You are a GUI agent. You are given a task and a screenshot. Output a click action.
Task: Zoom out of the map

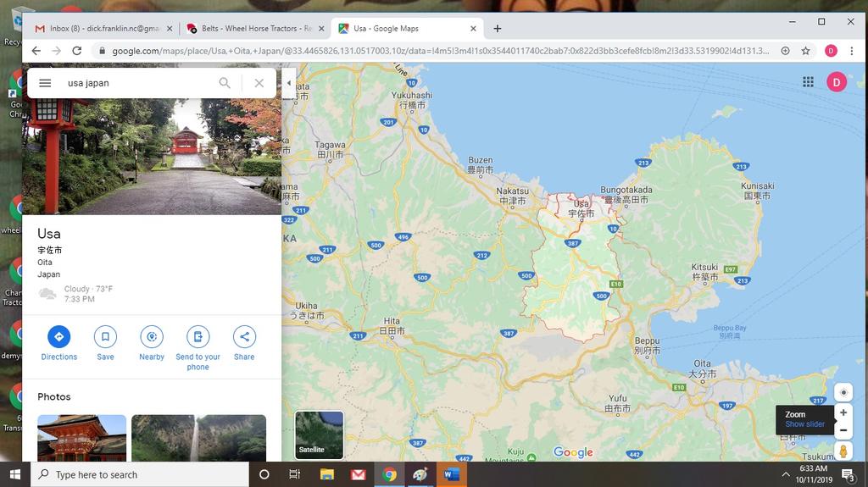(x=843, y=430)
